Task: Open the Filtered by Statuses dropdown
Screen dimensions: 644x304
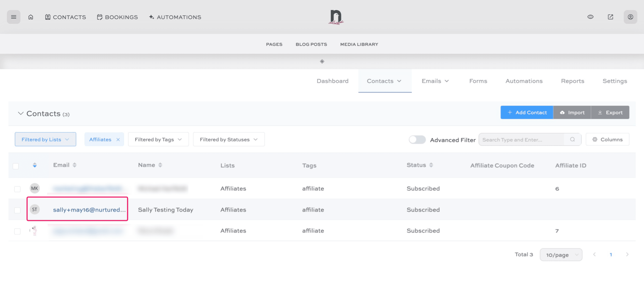Action: 228,139
